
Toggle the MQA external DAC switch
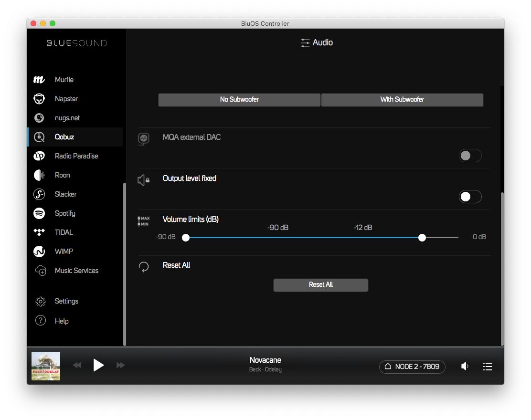[470, 156]
